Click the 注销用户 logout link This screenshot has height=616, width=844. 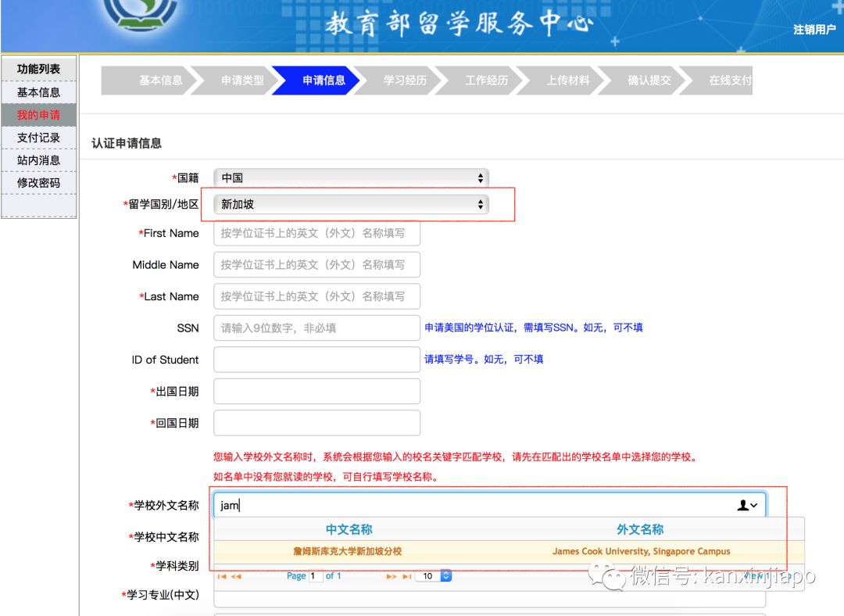click(814, 30)
